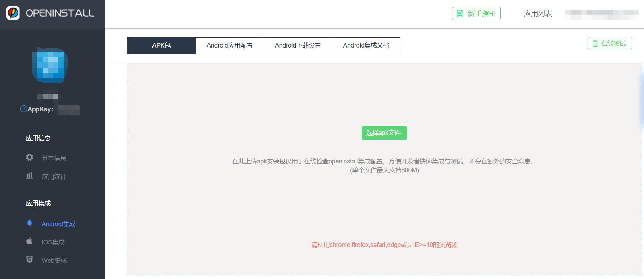644x279 pixels.
Task: Click the document icon in 新手指引 button
Action: tap(460, 14)
